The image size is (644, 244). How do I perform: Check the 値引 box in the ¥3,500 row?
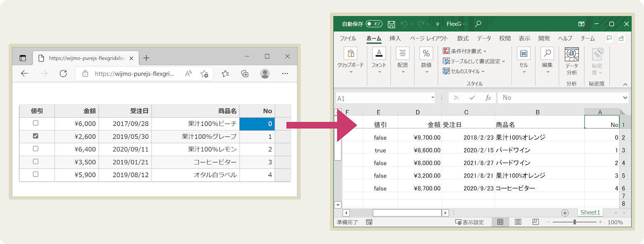pos(36,162)
